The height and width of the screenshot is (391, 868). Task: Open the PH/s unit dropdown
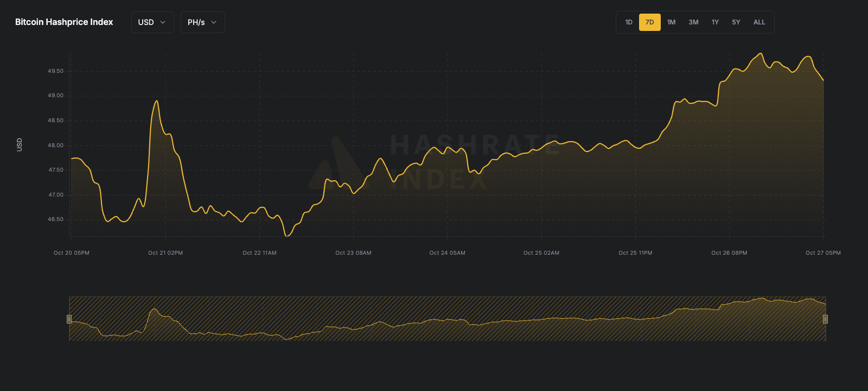click(202, 22)
